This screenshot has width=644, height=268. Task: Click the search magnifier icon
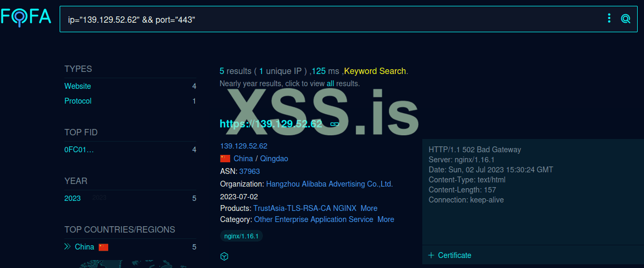point(626,19)
